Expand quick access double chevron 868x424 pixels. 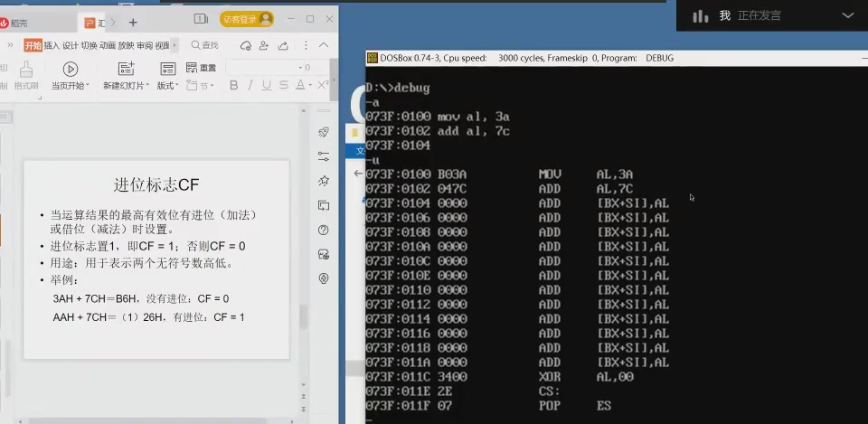point(10,45)
